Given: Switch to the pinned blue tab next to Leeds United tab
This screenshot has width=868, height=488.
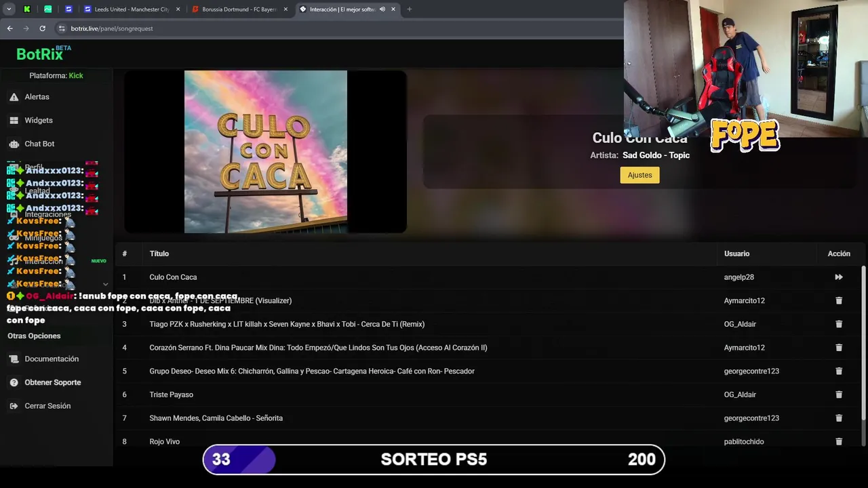Looking at the screenshot, I should pyautogui.click(x=68, y=9).
